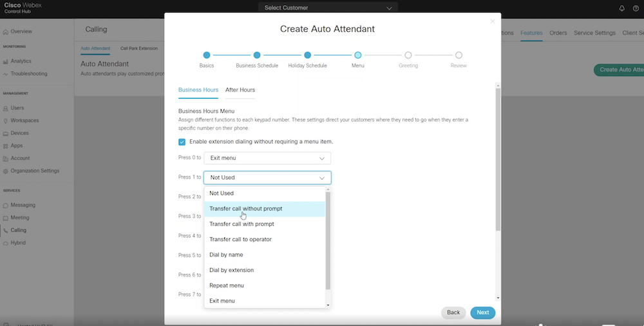
Task: Click the Create Auto Attendant green button
Action: 619,70
